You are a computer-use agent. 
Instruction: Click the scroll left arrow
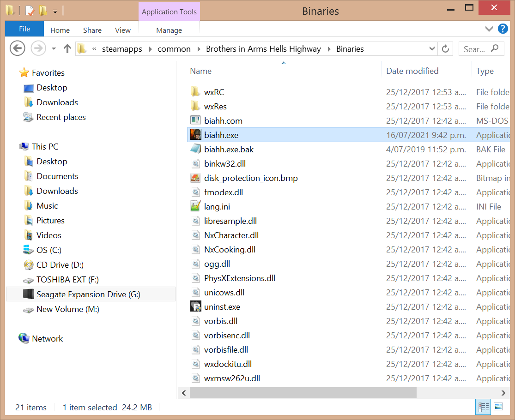click(x=184, y=393)
